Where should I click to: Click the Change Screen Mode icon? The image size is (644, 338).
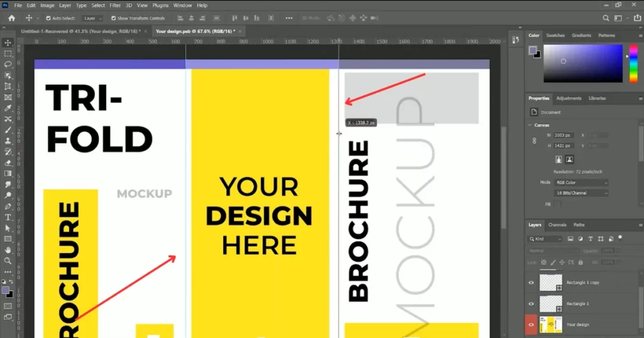(x=8, y=317)
